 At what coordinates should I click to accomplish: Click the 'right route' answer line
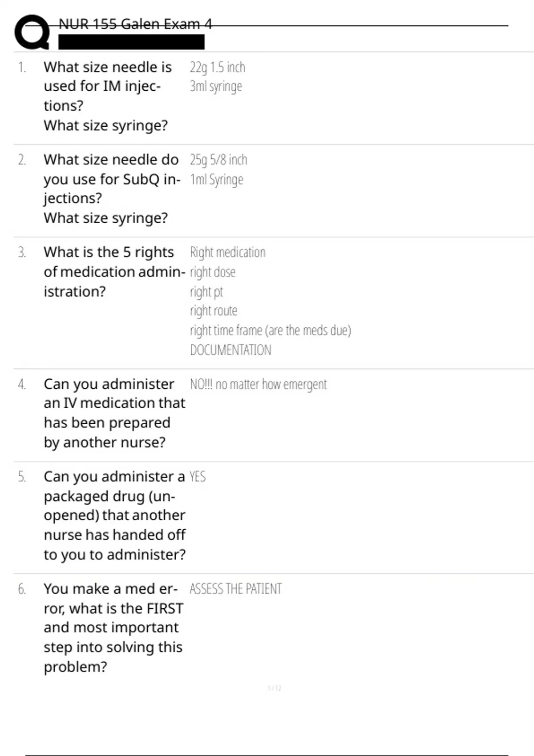[x=214, y=311]
